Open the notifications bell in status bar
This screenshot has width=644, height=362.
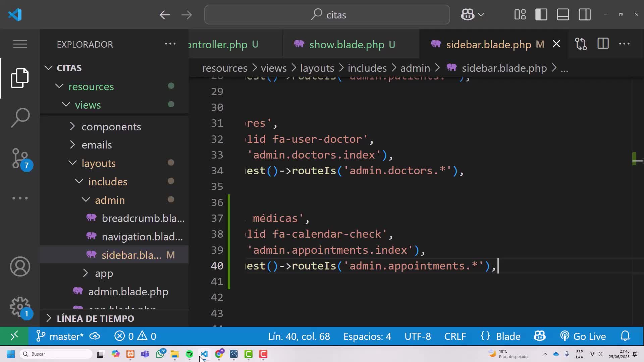click(x=625, y=336)
